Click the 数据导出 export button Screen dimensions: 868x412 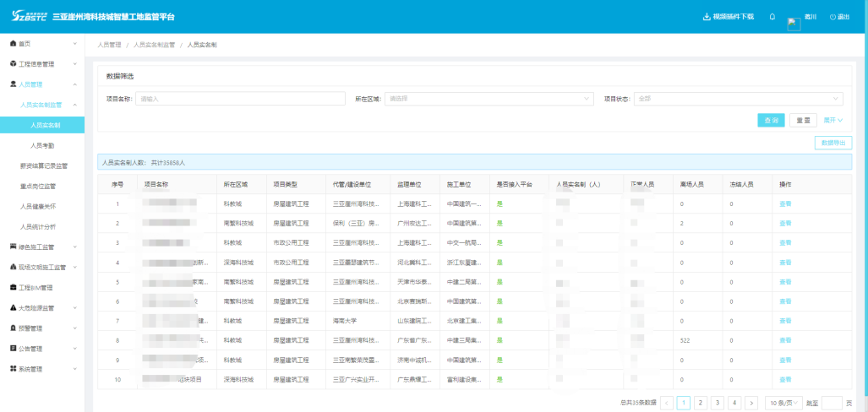pos(833,143)
